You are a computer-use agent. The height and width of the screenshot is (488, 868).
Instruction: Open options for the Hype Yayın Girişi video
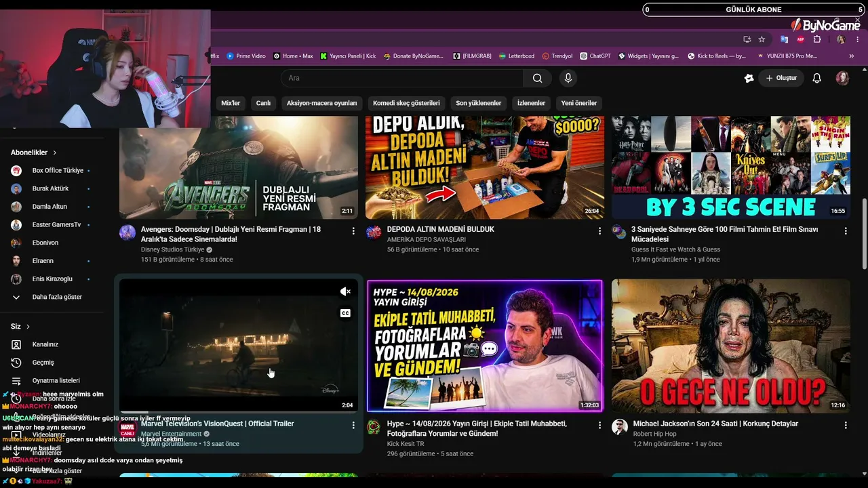599,426
